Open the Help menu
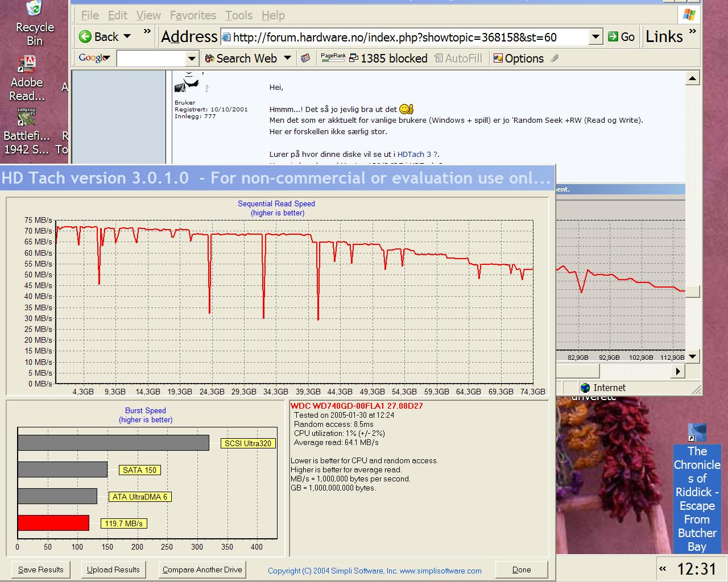The width and height of the screenshot is (728, 582). tap(273, 15)
